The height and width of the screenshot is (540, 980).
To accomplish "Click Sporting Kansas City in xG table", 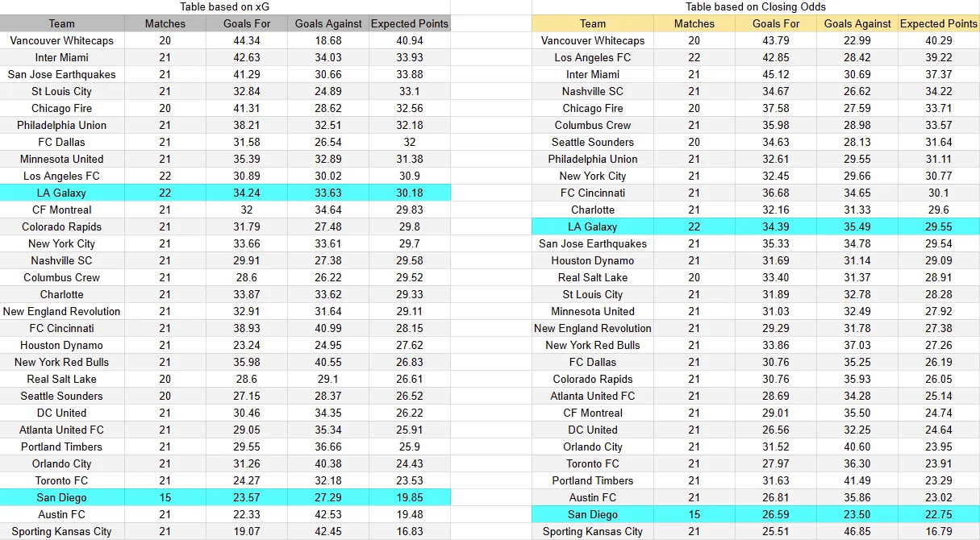I will pyautogui.click(x=61, y=531).
